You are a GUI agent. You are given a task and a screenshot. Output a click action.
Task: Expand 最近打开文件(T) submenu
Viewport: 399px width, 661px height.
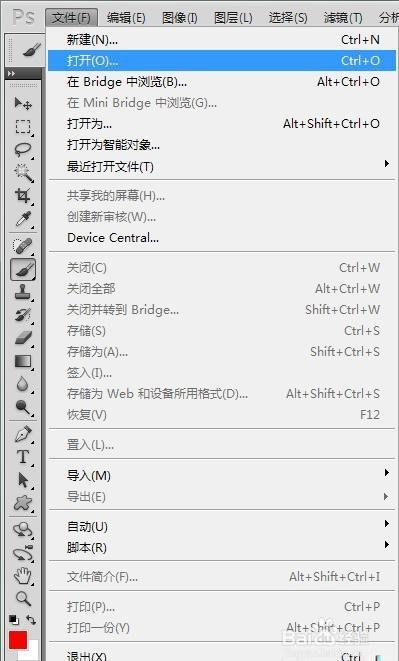[223, 167]
